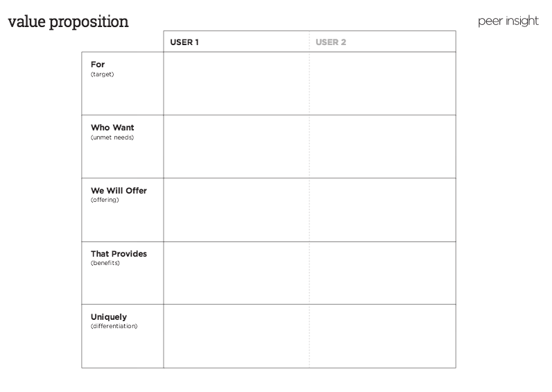Select USER 2 That Provides cell
Viewport: 552px width, 392px height.
tap(383, 273)
